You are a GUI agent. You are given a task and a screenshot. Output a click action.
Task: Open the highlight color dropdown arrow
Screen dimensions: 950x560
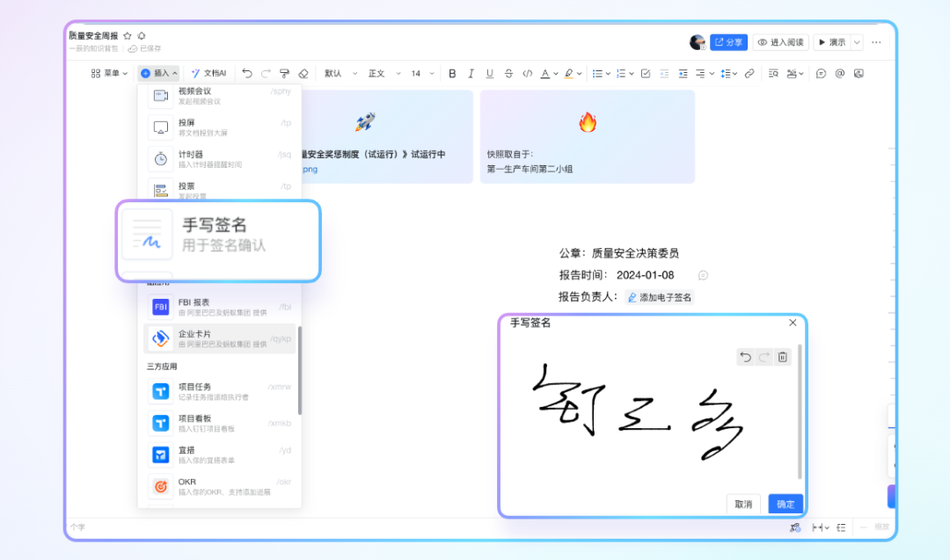tap(579, 74)
